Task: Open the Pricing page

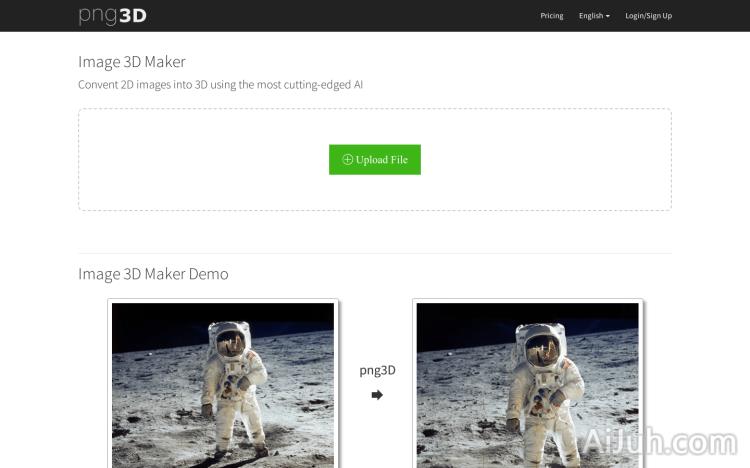Action: point(552,16)
